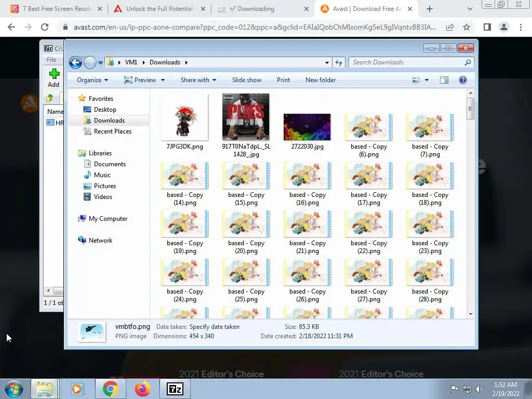Expand view options dropdown arrow
532x399 pixels.
click(427, 80)
